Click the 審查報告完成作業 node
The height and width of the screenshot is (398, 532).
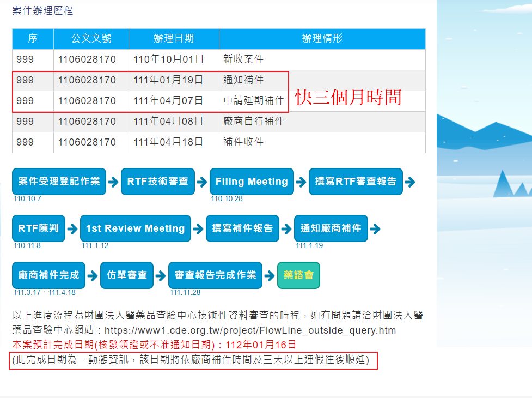[216, 275]
